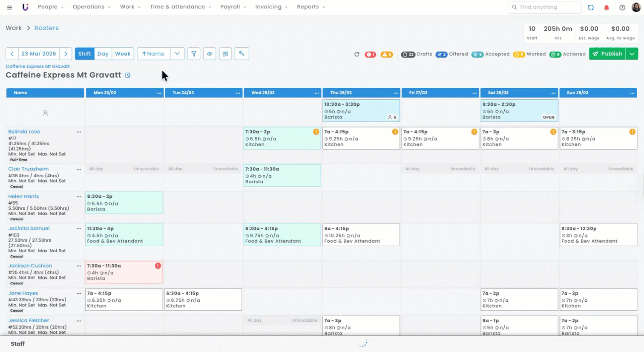Click the notifications bell icon
Screen dimensions: 644x352
(x=607, y=7)
